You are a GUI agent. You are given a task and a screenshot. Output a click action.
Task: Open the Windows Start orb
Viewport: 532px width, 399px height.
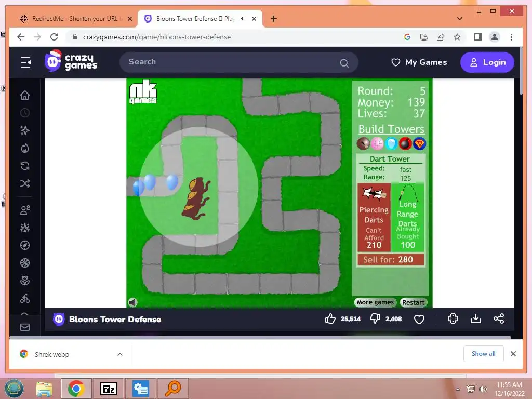tap(14, 389)
